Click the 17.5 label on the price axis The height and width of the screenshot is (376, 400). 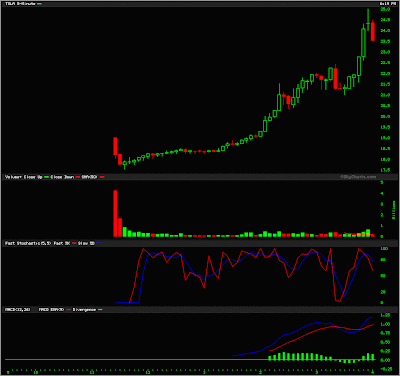click(x=385, y=170)
